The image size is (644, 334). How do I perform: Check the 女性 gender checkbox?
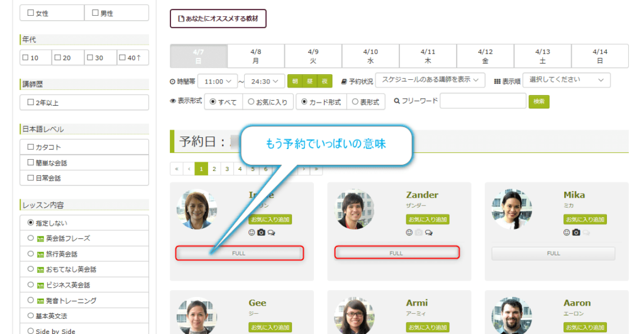[x=31, y=13]
